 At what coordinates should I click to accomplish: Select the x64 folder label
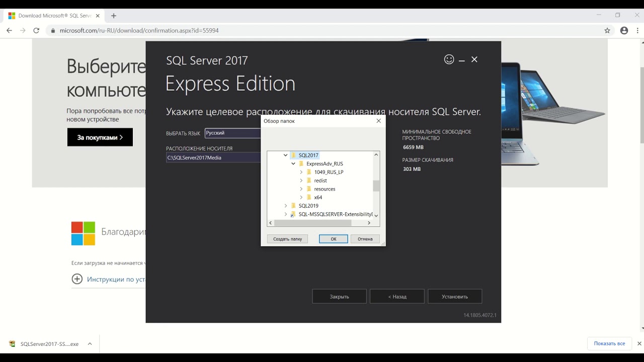(x=318, y=198)
